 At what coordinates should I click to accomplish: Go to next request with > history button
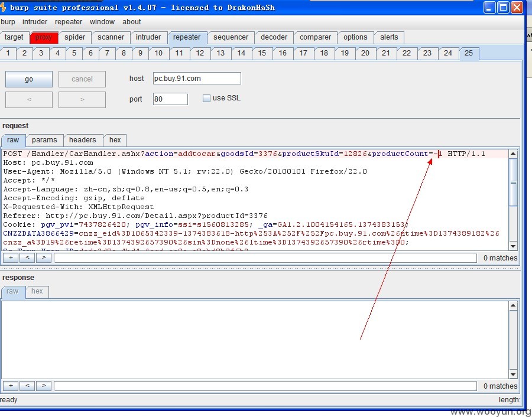[x=82, y=100]
